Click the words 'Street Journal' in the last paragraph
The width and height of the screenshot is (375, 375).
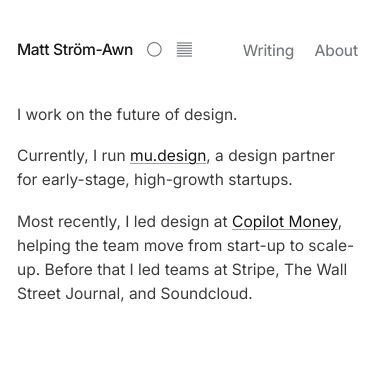68,294
